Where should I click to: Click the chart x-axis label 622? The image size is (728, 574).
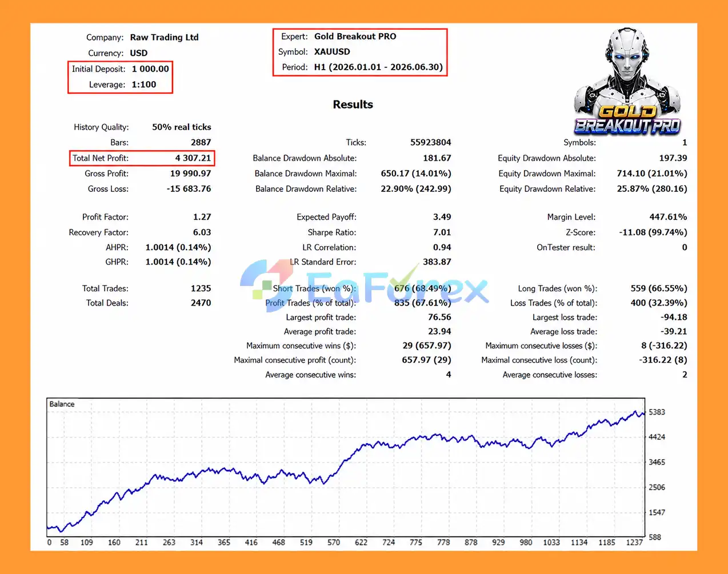[361, 542]
